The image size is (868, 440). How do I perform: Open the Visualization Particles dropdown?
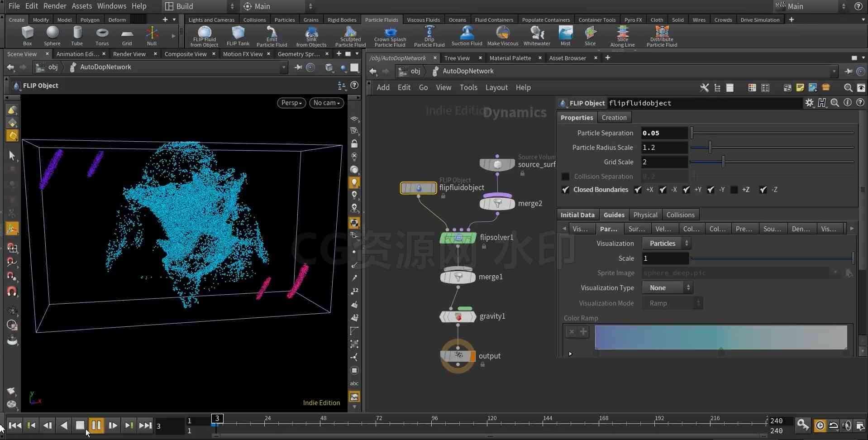tap(667, 243)
